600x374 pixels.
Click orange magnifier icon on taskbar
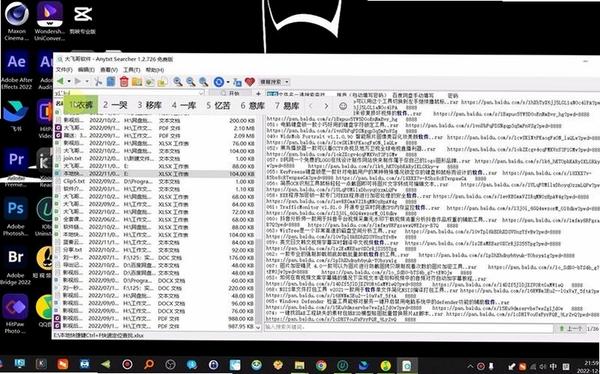click(x=149, y=364)
